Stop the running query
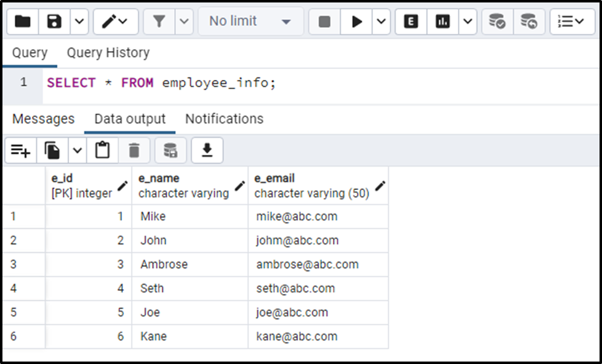602x364 pixels. [x=324, y=22]
